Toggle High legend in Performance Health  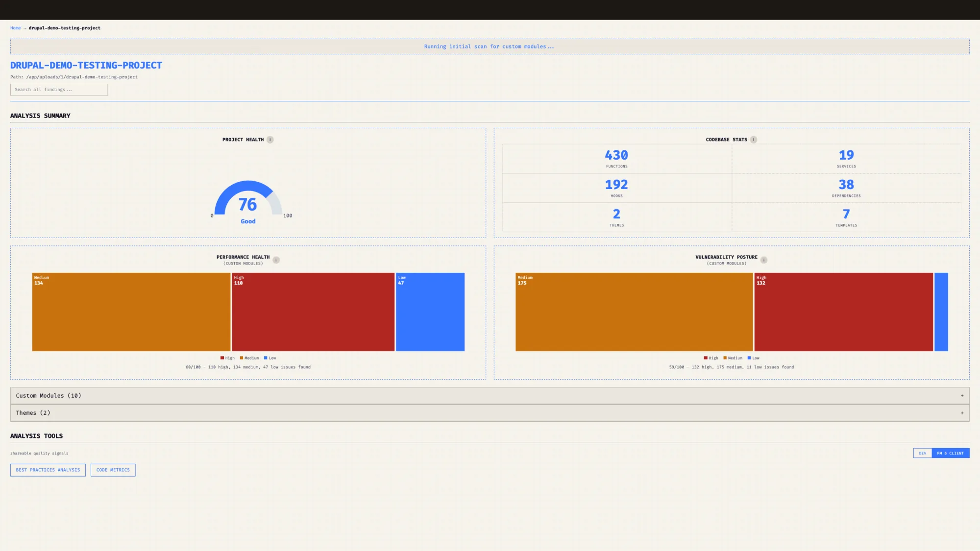pos(227,358)
